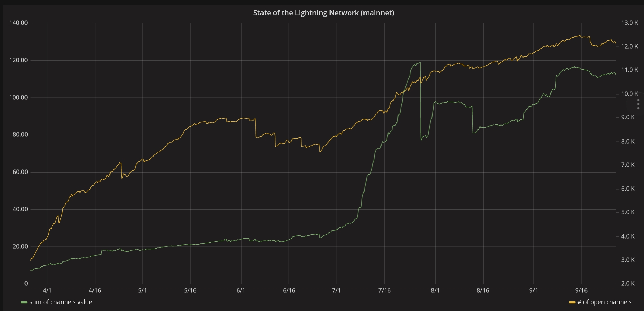Click the 0 value on the left axis

[26, 284]
